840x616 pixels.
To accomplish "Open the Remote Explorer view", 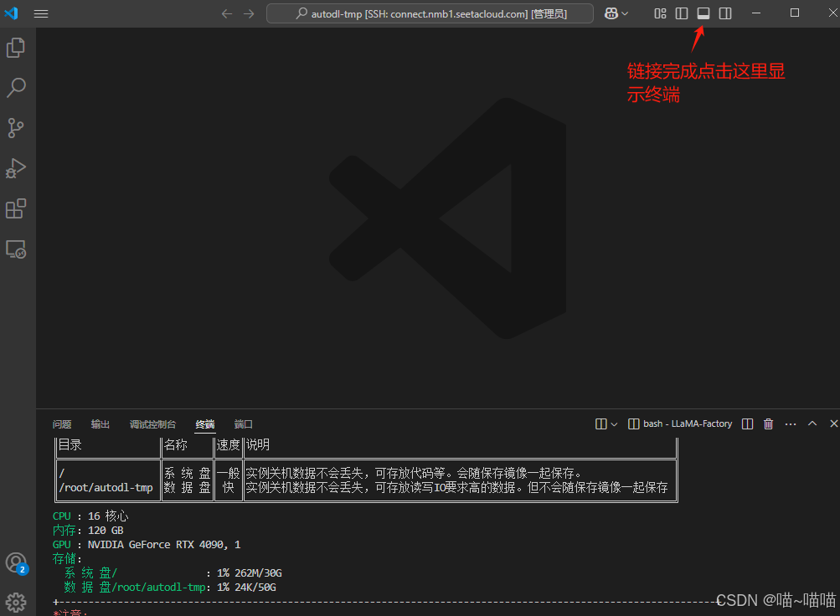I will pyautogui.click(x=16, y=249).
